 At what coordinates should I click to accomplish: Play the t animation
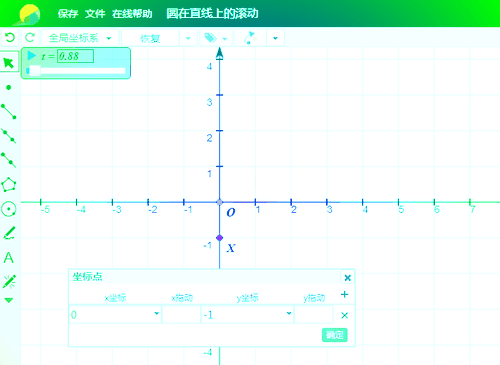[32, 56]
